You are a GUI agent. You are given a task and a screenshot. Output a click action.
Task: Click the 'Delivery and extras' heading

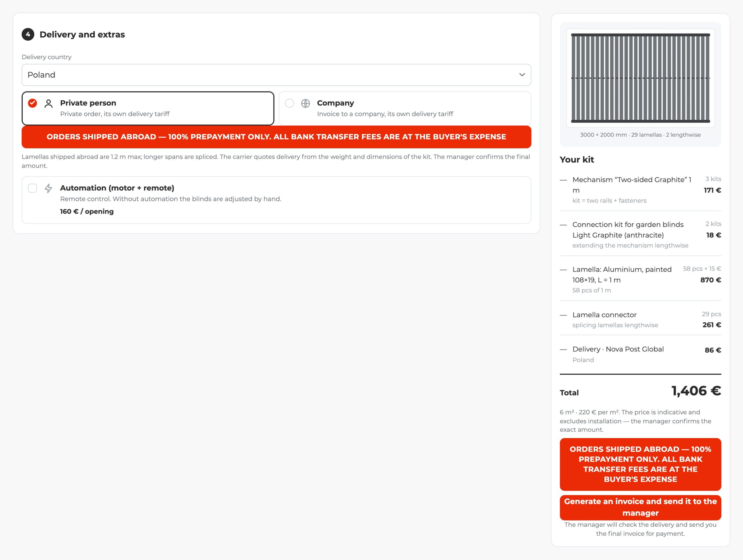pyautogui.click(x=82, y=34)
